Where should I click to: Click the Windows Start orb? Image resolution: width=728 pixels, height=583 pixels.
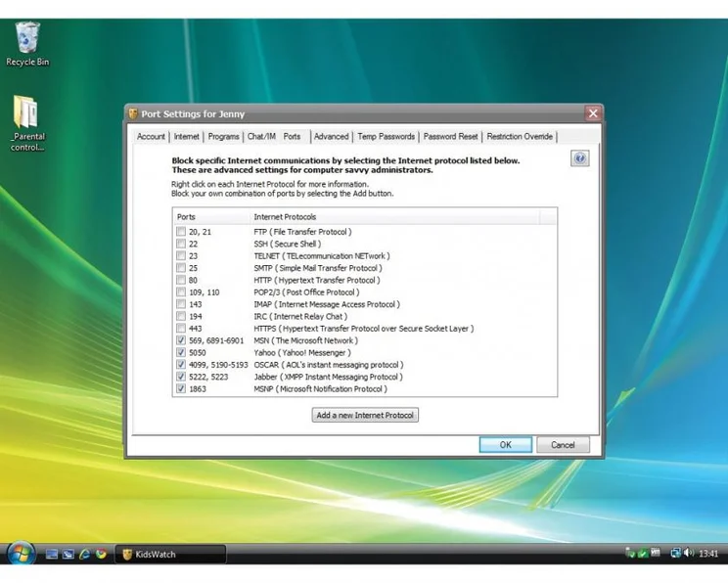tap(20, 554)
